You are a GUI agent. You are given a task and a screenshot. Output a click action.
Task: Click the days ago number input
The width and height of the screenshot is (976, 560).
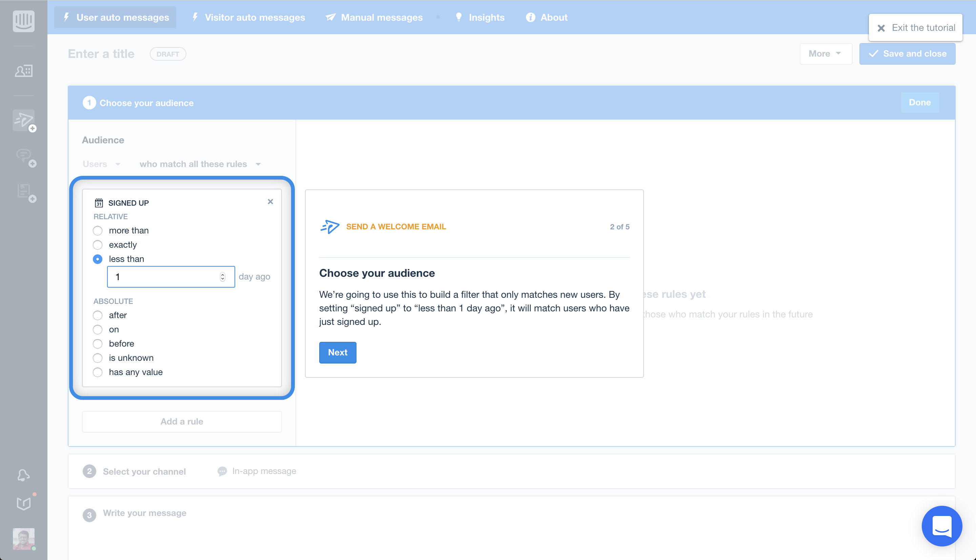(x=171, y=276)
